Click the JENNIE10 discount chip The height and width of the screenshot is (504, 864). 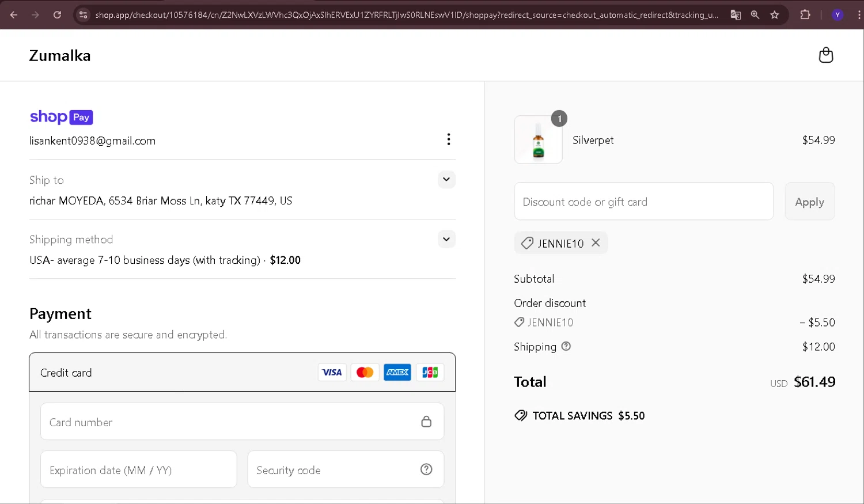point(561,243)
